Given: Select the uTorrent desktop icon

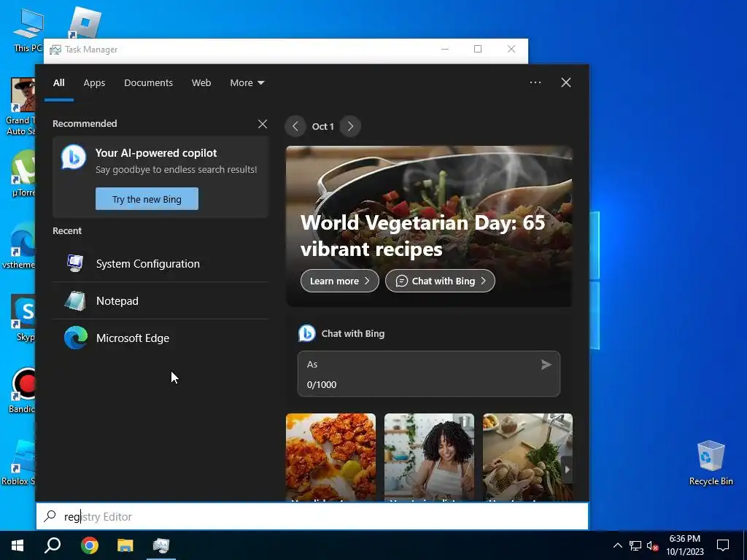Looking at the screenshot, I should click(x=23, y=174).
